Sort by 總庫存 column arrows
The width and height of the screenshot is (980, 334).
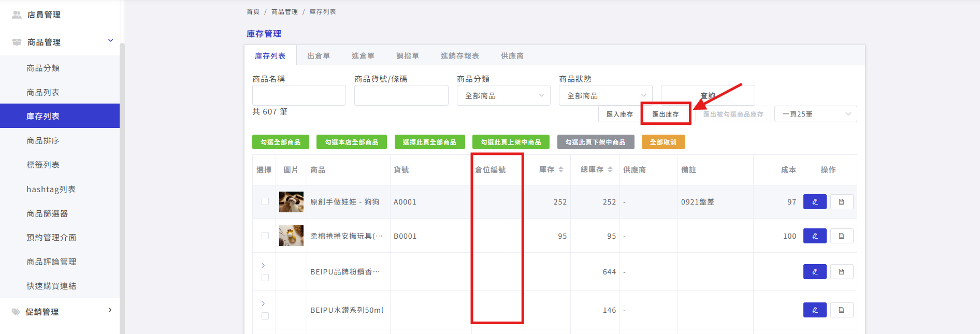click(610, 170)
